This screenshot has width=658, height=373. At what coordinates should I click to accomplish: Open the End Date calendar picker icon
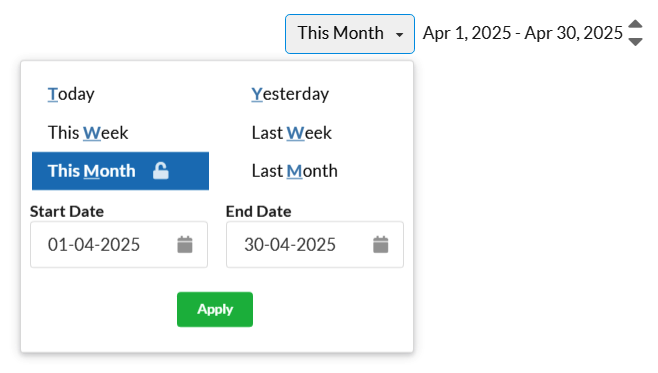(x=381, y=245)
